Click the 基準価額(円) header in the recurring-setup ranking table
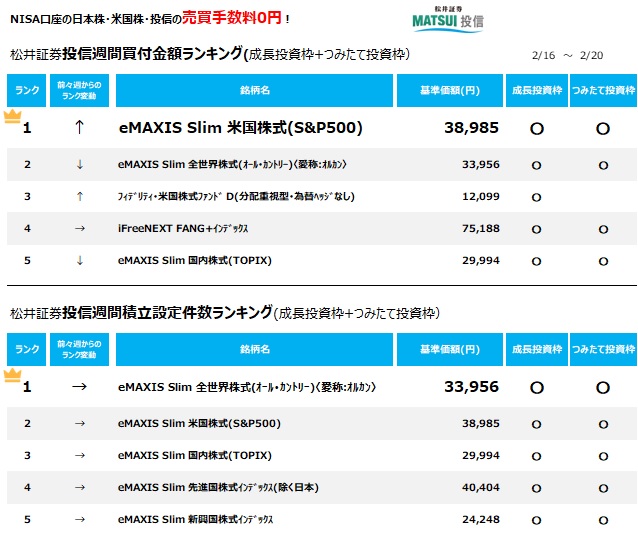638x537 pixels. coord(451,350)
